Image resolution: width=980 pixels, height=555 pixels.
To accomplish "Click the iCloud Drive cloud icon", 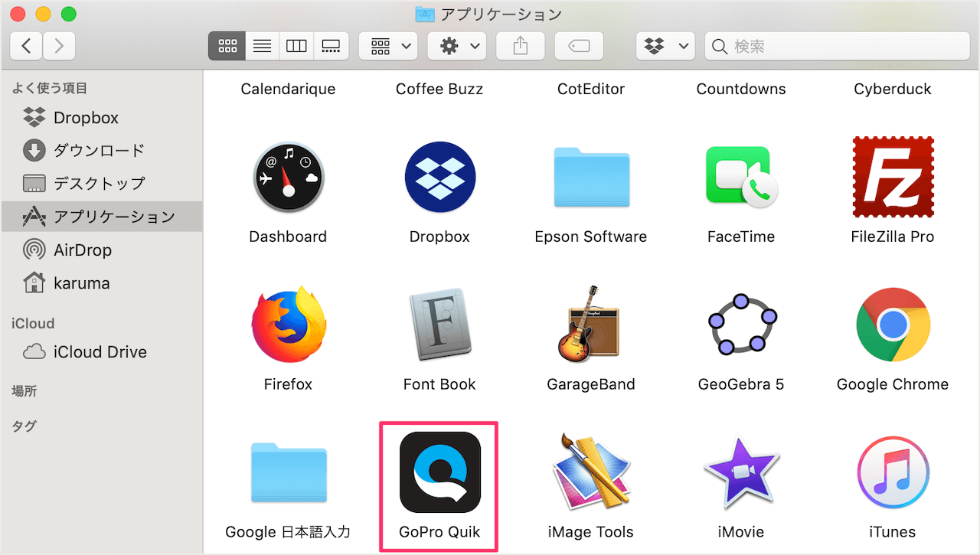I will (34, 352).
